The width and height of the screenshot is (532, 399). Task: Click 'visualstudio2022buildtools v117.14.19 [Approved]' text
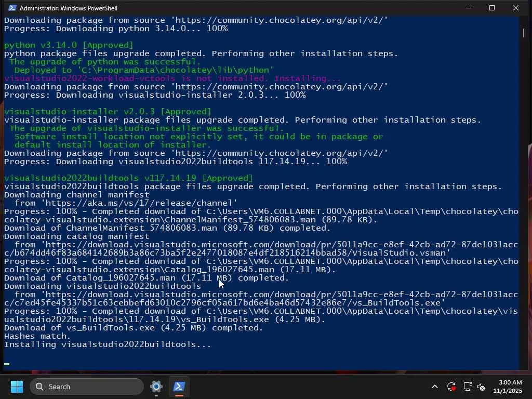coord(128,178)
